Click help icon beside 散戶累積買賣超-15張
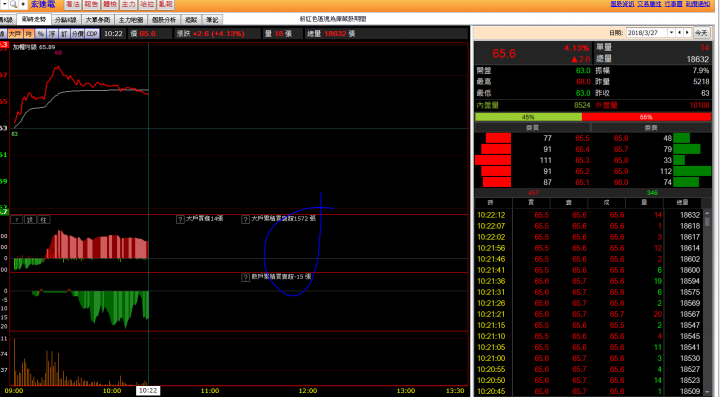This screenshot has height=397, width=720. pyautogui.click(x=246, y=277)
